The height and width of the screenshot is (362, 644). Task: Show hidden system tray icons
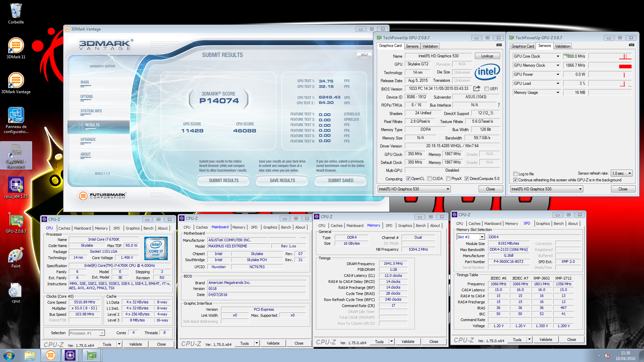599,356
